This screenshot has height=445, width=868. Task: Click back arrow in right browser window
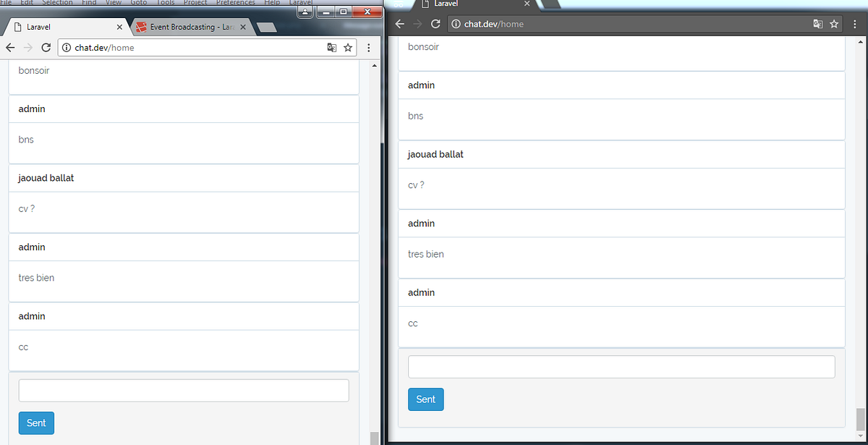(x=399, y=24)
